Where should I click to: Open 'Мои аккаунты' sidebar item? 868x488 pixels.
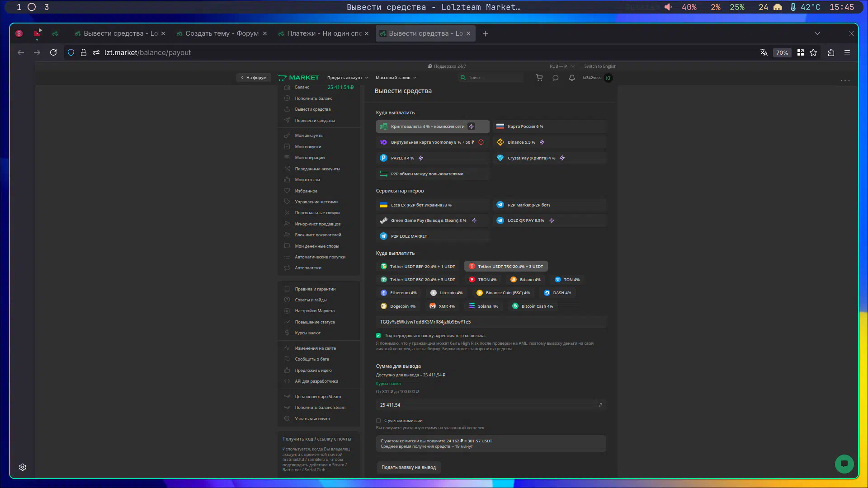tap(309, 136)
